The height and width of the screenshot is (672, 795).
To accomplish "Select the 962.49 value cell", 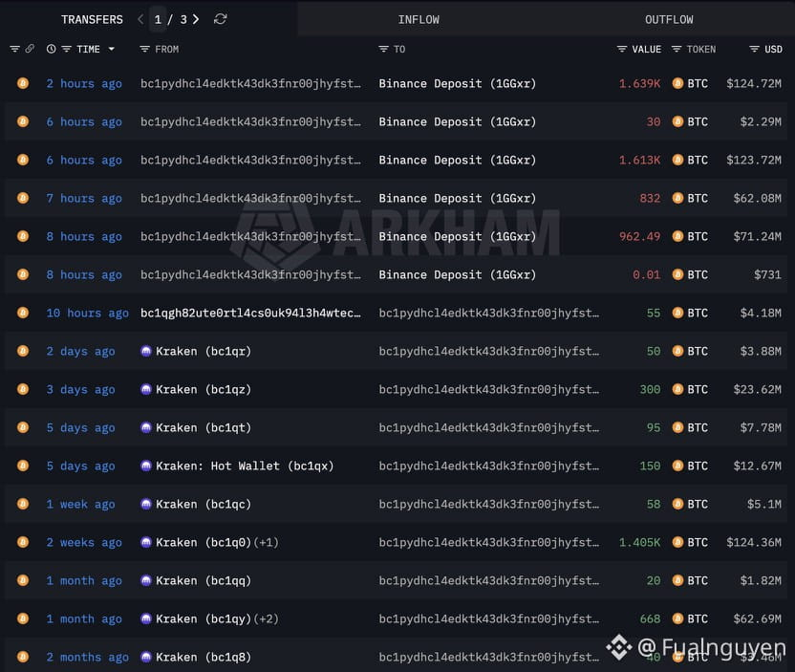I will click(639, 236).
